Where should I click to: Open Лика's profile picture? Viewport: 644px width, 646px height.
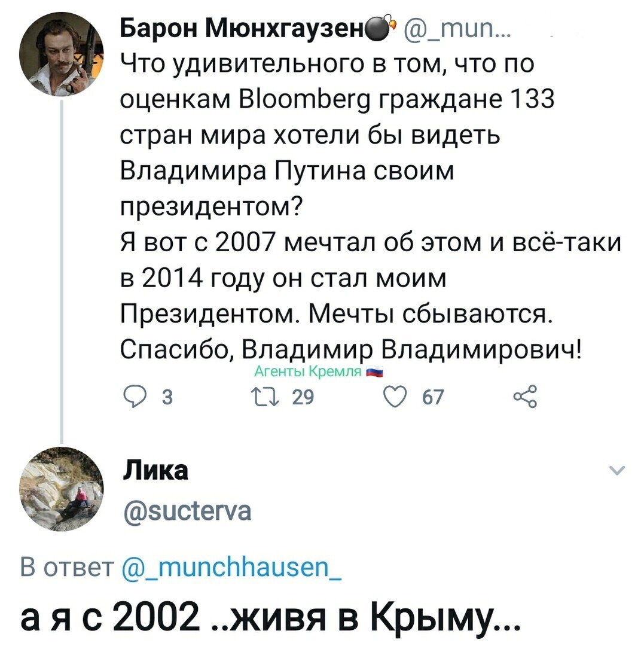click(62, 489)
